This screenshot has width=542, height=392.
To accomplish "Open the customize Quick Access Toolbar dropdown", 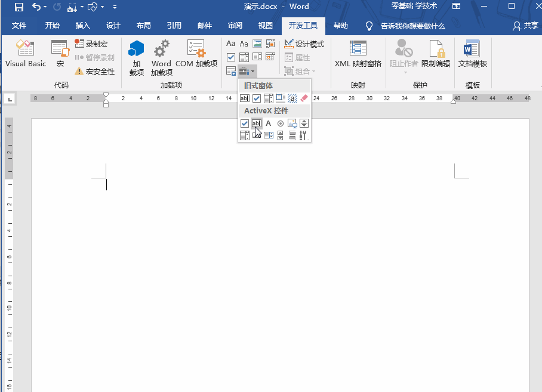I will (116, 7).
